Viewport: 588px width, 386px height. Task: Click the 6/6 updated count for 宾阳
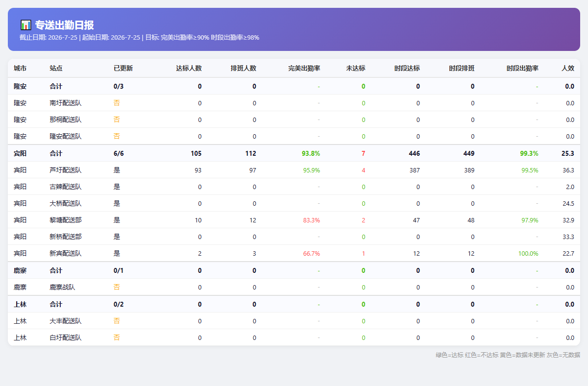pyautogui.click(x=119, y=153)
